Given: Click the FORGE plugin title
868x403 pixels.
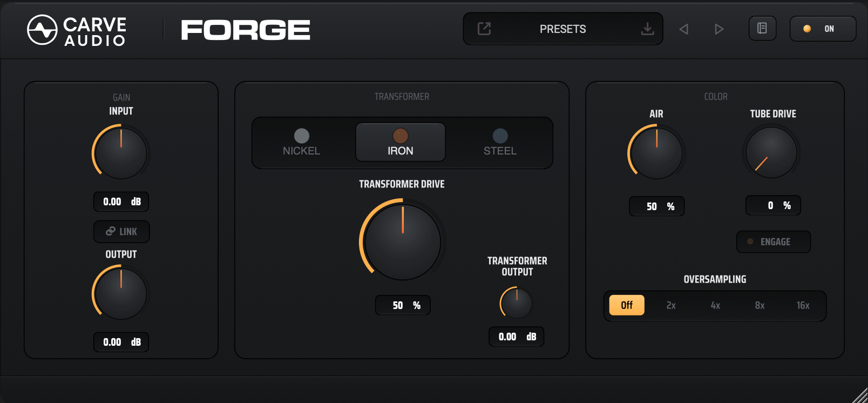Looking at the screenshot, I should (x=246, y=30).
